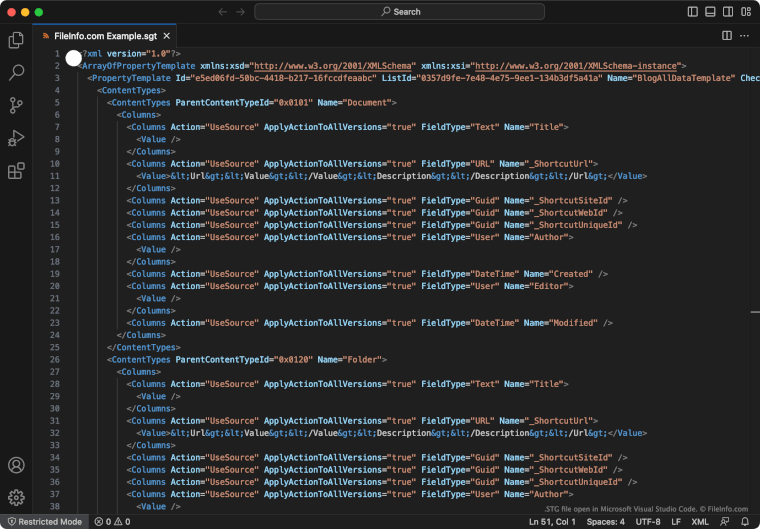Click the xml version declaration on line 1
Screen dimensions: 760x529
pyautogui.click(x=131, y=54)
